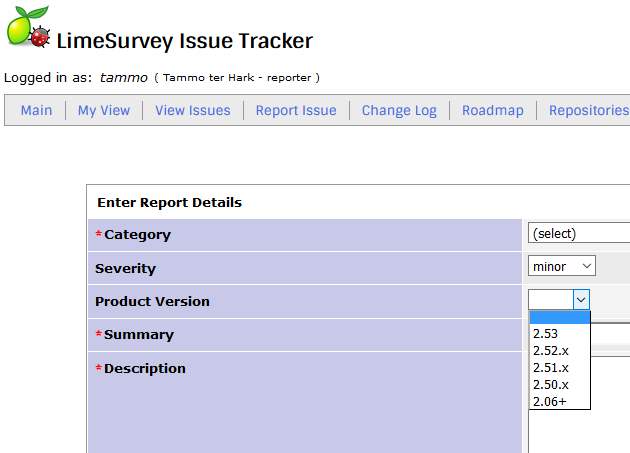Viewport: 630px width, 453px height.
Task: Choose version 2.52.x option
Action: point(551,350)
